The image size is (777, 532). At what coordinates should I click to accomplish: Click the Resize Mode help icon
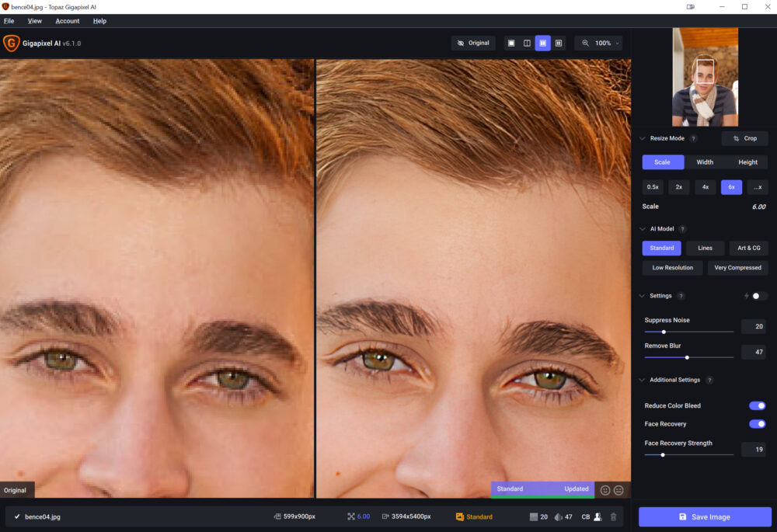click(x=694, y=139)
